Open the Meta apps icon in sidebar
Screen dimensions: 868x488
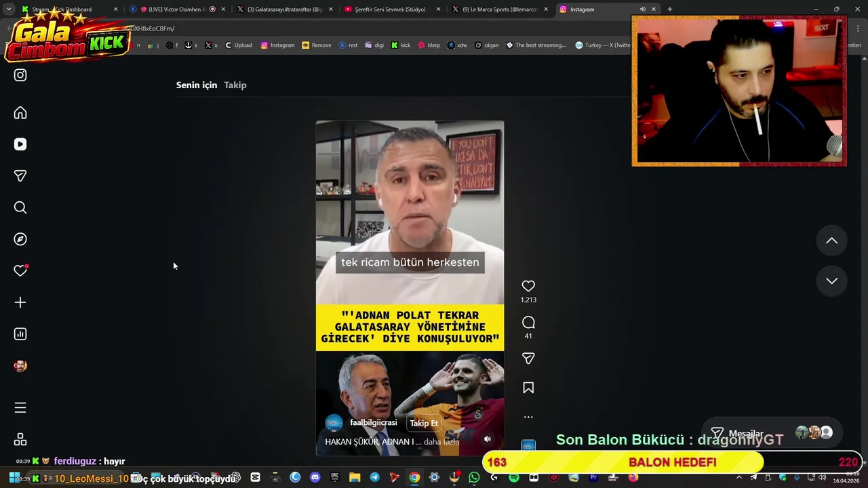tap(20, 439)
